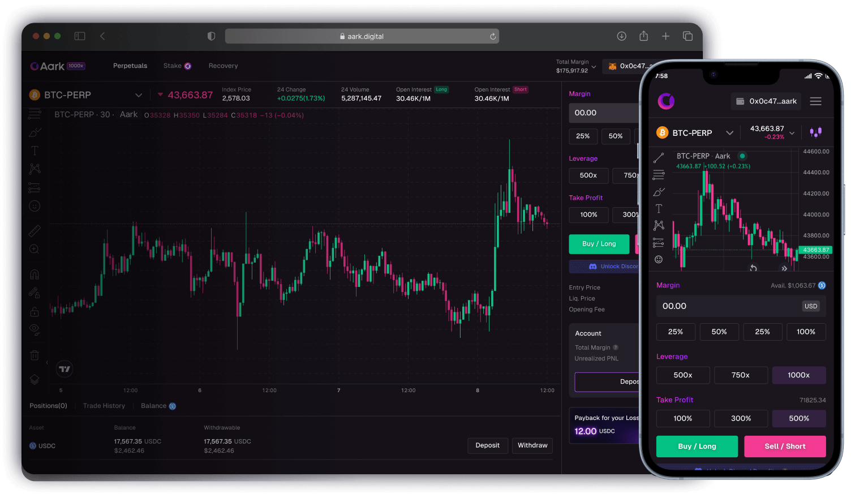868x498 pixels.
Task: Tap Sell / Short on phone
Action: coord(785,447)
